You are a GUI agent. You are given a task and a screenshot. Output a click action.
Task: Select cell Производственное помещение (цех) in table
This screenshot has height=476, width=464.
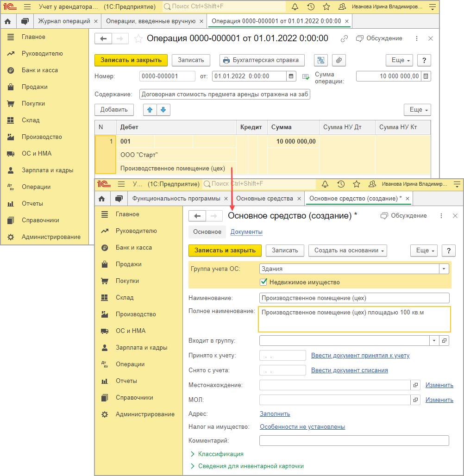(x=176, y=169)
